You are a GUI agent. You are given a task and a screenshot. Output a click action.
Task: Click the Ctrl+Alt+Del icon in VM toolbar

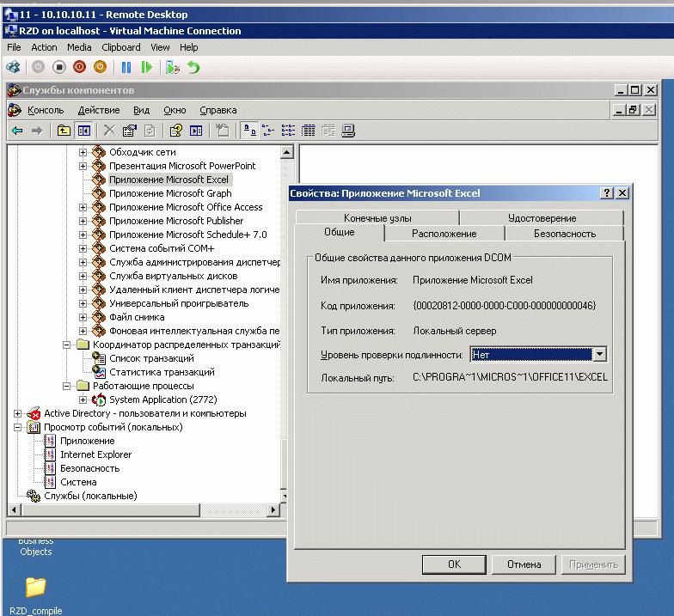click(x=13, y=67)
